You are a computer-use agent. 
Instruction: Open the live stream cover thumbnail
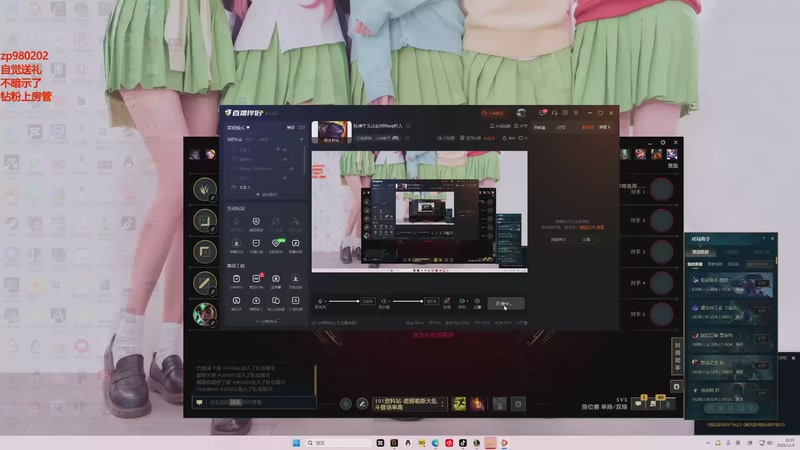click(332, 132)
